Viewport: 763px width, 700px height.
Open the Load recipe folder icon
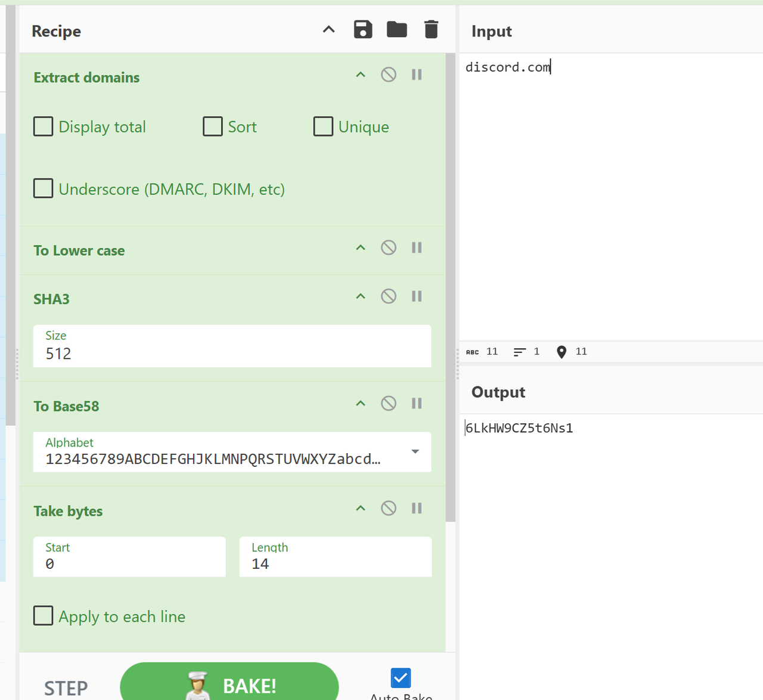(x=396, y=30)
